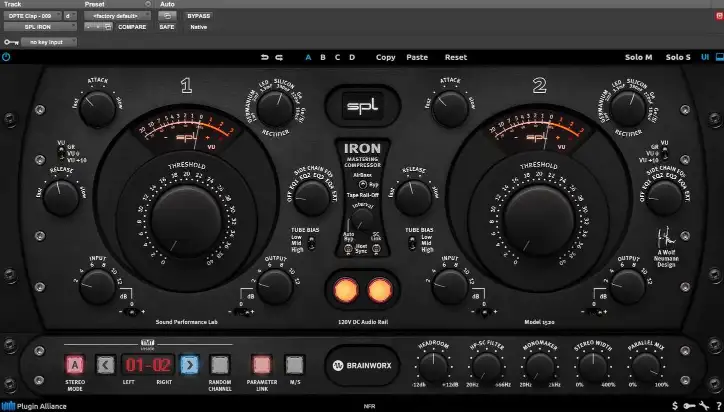Click the Brainworx logo badge

click(x=362, y=365)
